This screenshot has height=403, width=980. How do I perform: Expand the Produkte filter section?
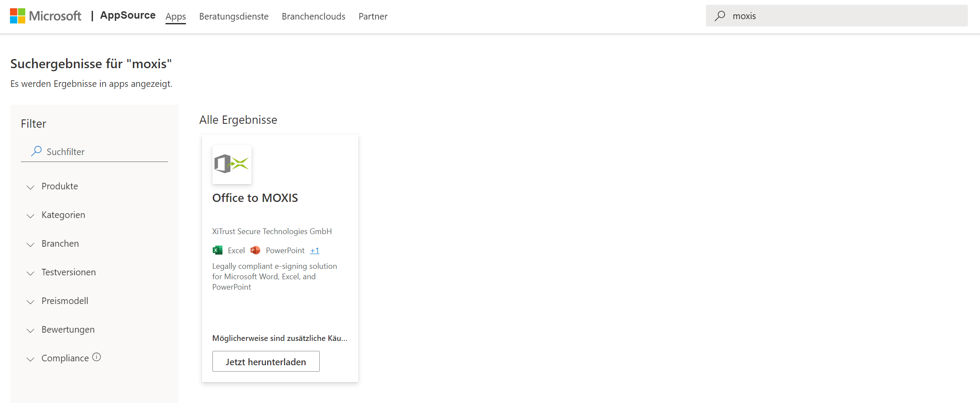click(60, 186)
